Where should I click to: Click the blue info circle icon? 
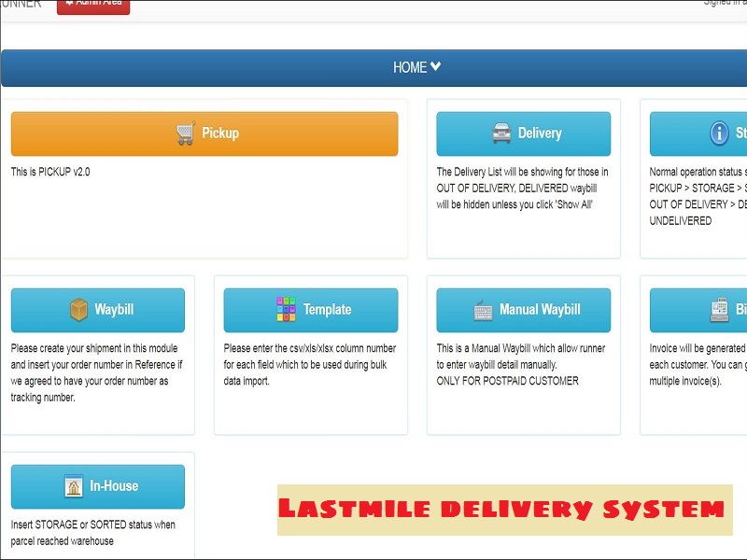[719, 133]
